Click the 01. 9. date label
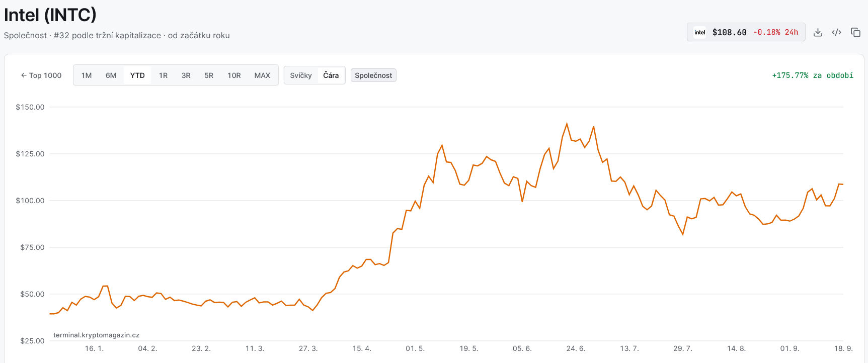Screen dimensions: 868x363 pyautogui.click(x=790, y=348)
